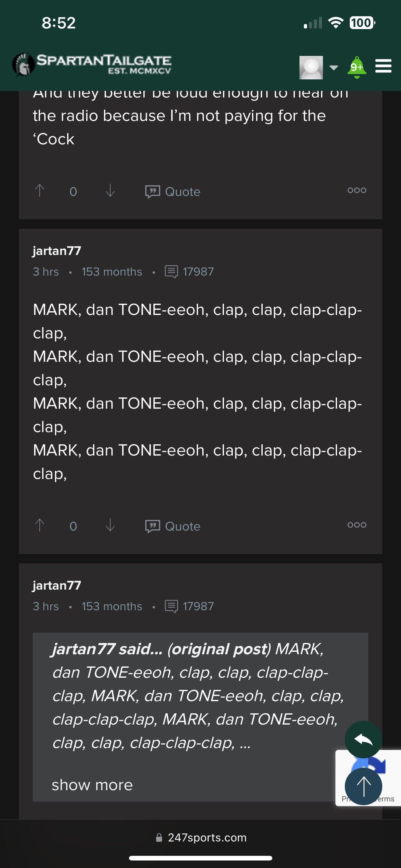
Task: Open more options on the top post
Action: [x=357, y=190]
